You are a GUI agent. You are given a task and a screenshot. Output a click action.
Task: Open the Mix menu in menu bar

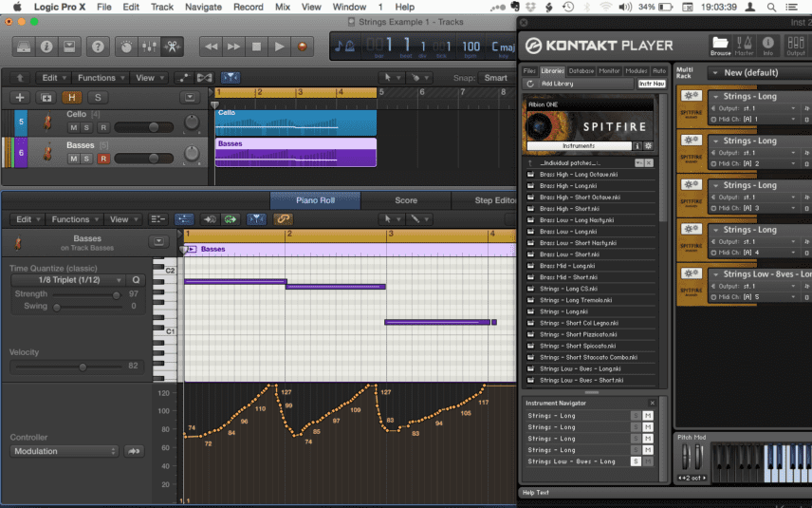[x=283, y=7]
